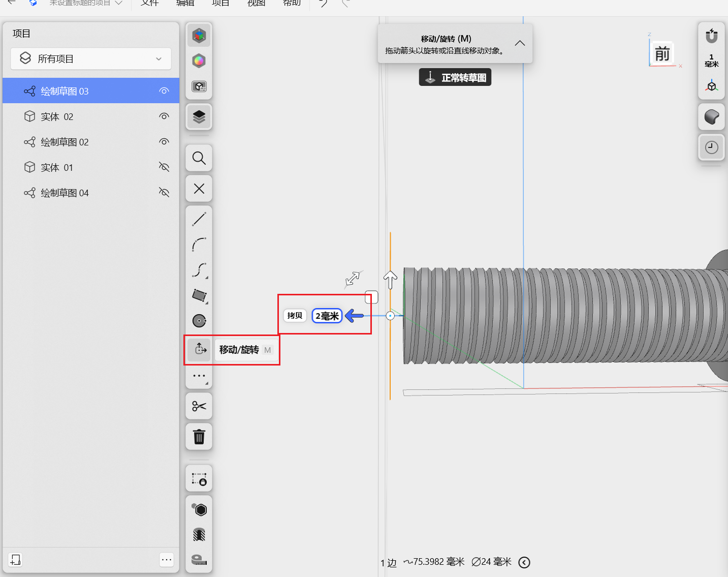Screen dimensions: 728x577
Task: Click the 拷贝 copy button
Action: click(x=295, y=316)
